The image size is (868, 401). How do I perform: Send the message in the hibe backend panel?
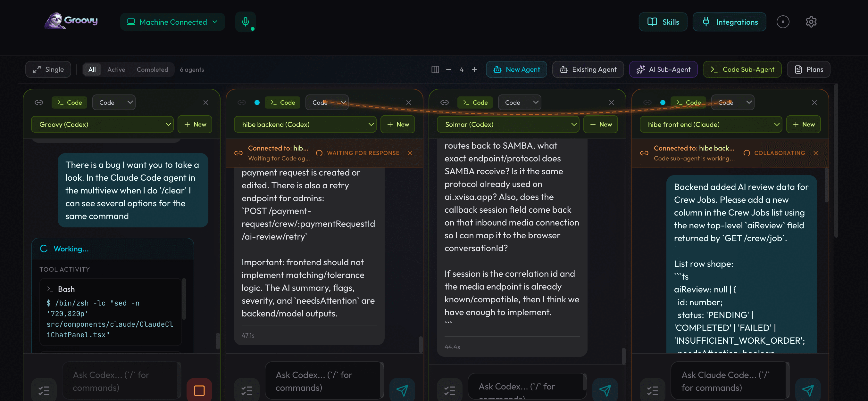coord(402,390)
